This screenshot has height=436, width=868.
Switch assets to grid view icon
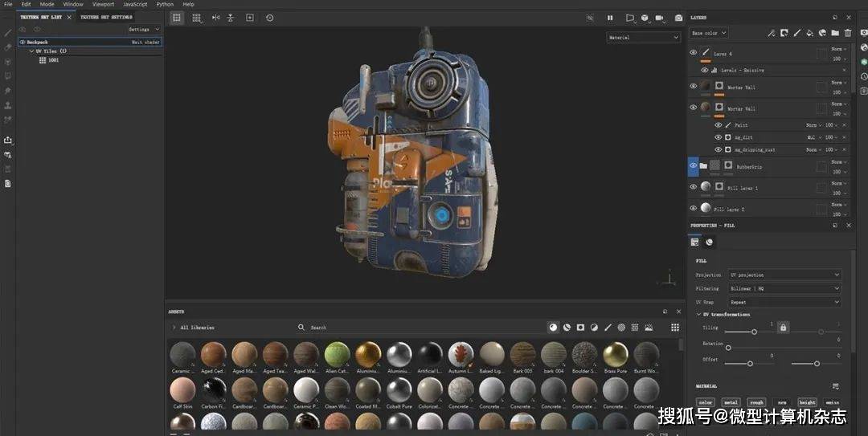[675, 328]
